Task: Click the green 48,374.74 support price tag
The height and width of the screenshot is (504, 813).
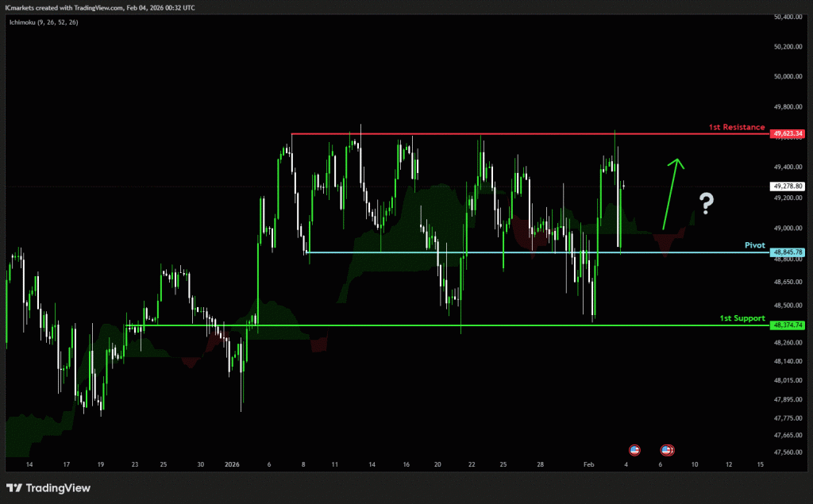Action: coord(788,325)
